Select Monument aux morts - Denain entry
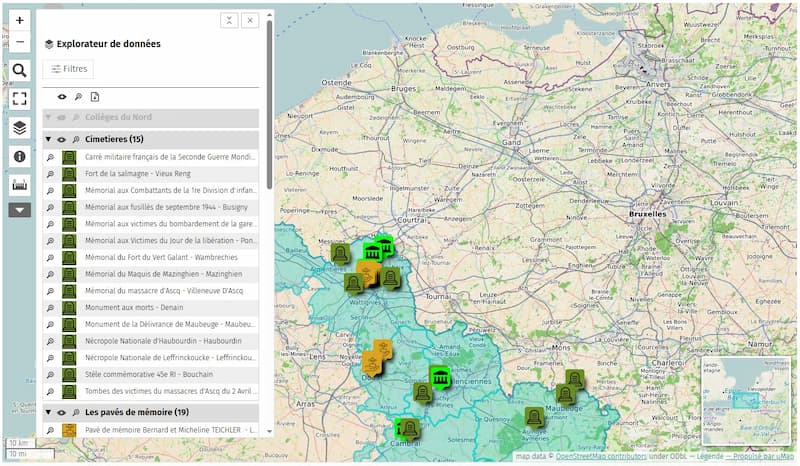The image size is (800, 466). point(132,308)
